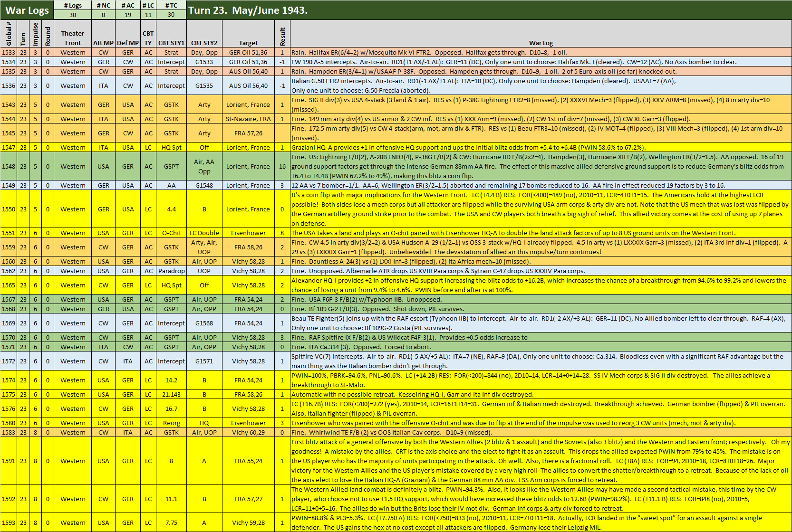The width and height of the screenshot is (792, 532).
Task: Click combat style '4.4' in row 1550
Action: [171, 209]
